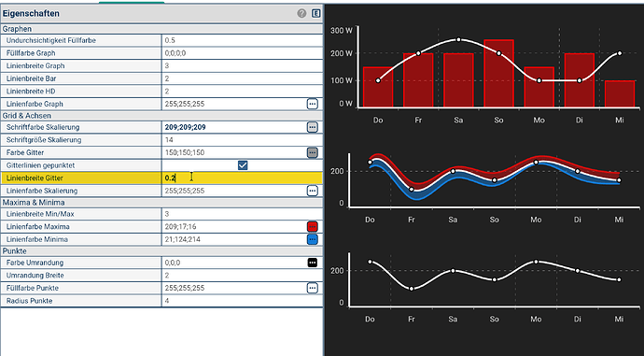Image resolution: width=644 pixels, height=356 pixels.
Task: Click the tallest red bar above So
Action: point(498,73)
